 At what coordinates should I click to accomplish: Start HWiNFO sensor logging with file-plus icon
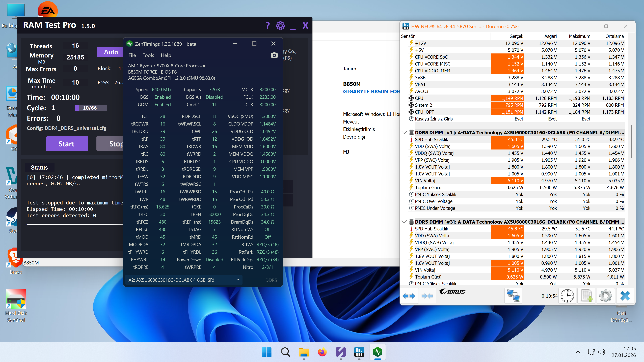point(586,296)
